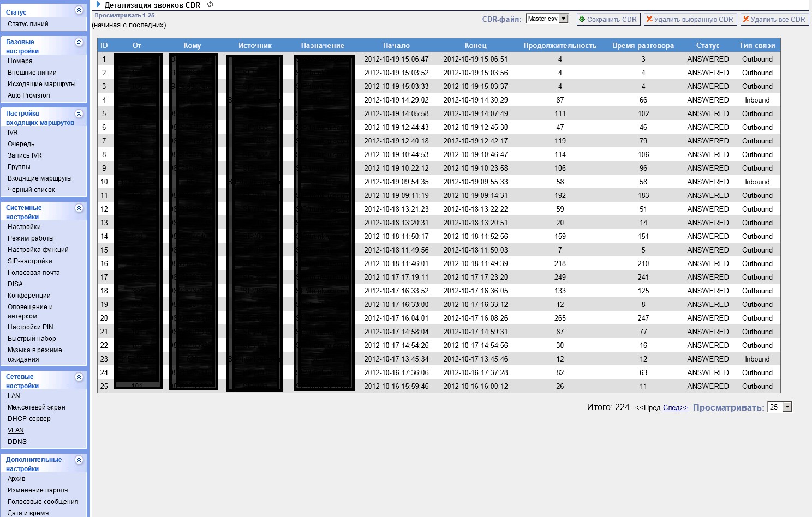Open Настройки PIN in the sidebar
The height and width of the screenshot is (517, 812).
(x=31, y=327)
